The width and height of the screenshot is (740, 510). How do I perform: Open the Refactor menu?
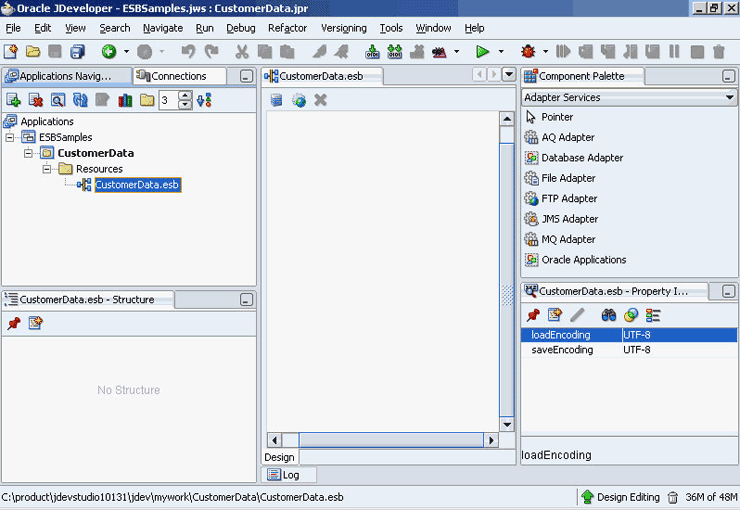[x=287, y=28]
